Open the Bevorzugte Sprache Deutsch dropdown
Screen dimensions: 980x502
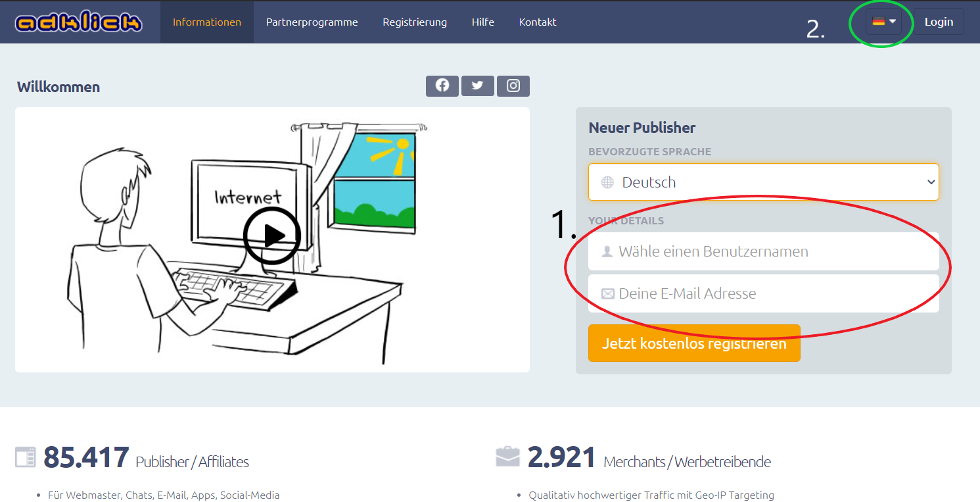pos(762,182)
